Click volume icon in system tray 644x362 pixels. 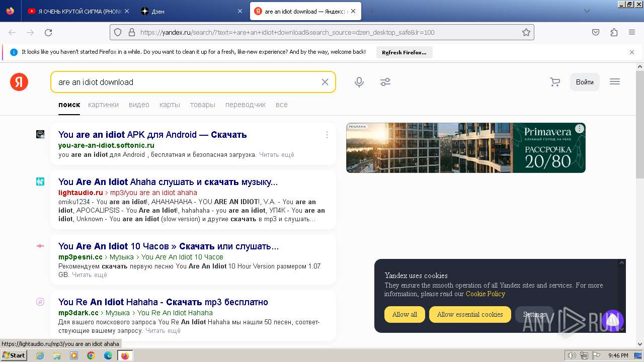tap(572, 355)
